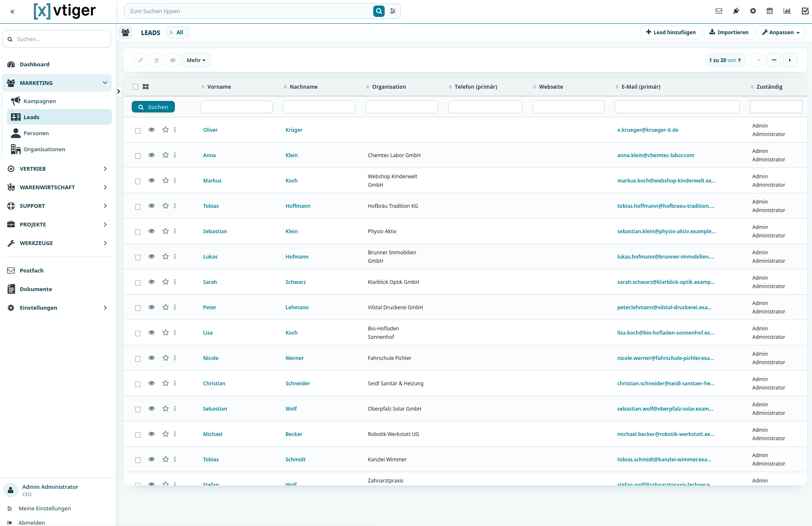Click the global search magnifier button

point(379,11)
